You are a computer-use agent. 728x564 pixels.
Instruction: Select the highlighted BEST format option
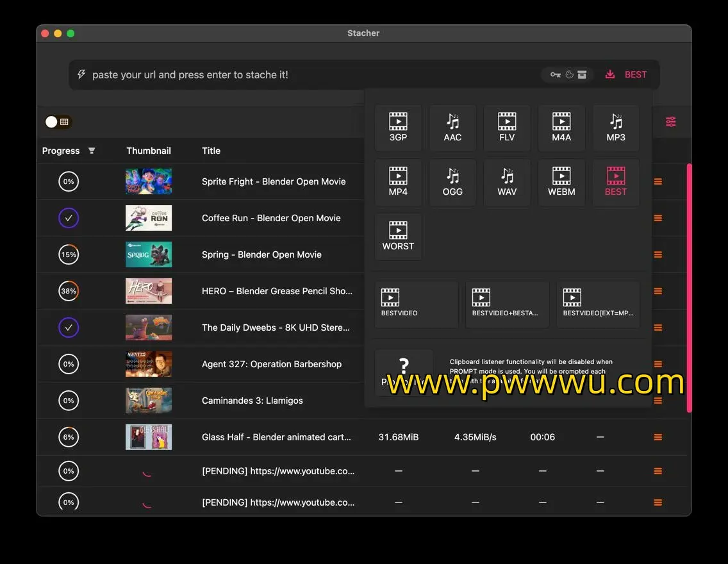[615, 182]
